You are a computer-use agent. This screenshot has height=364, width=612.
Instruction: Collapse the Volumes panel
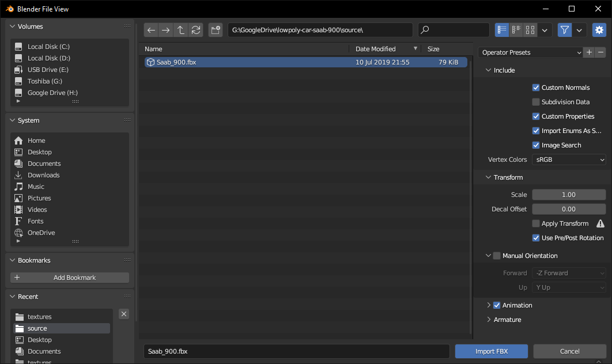[x=13, y=26]
